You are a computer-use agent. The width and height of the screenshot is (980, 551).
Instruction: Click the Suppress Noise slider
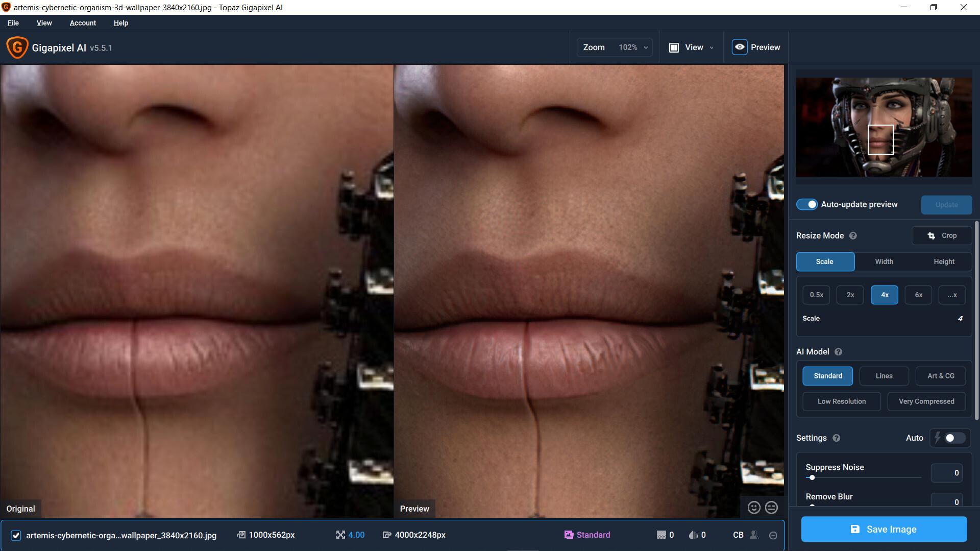(863, 477)
